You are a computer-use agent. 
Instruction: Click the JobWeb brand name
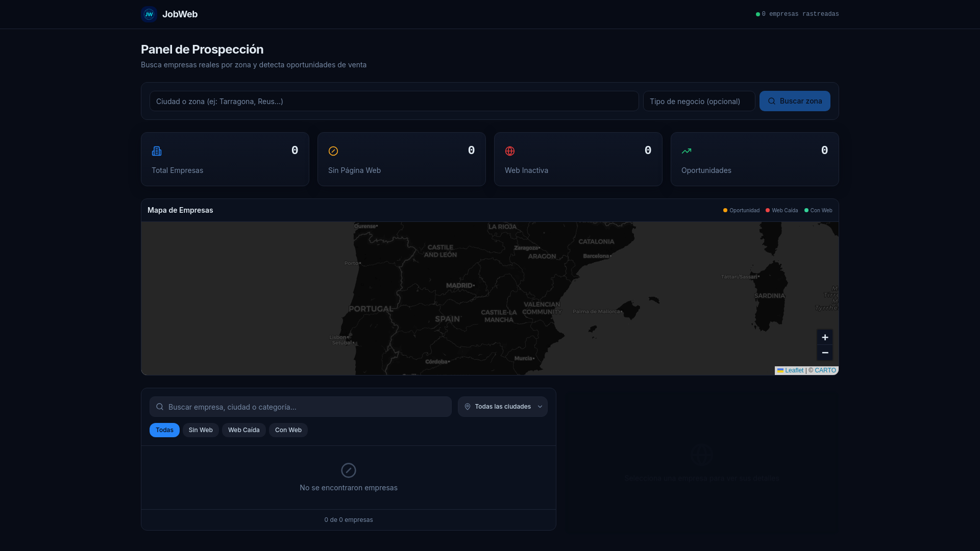point(180,14)
